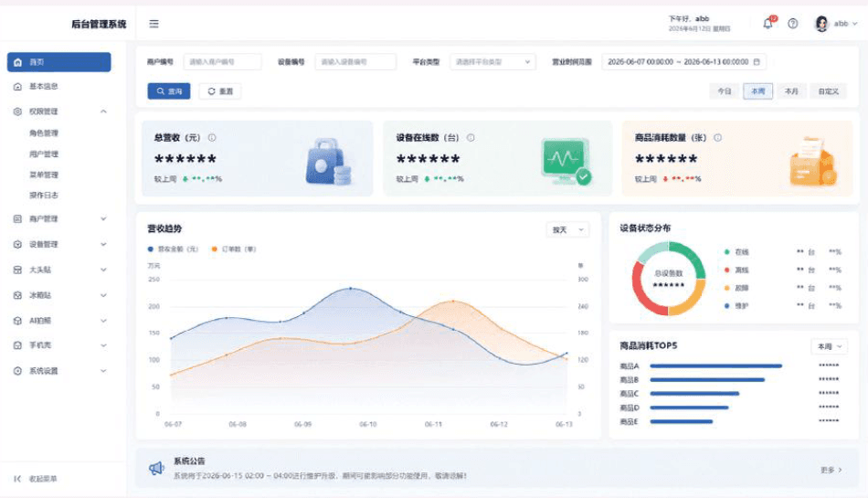Expand the 设备管理 menu chevron
Screen dimensions: 868x498
pos(103,244)
